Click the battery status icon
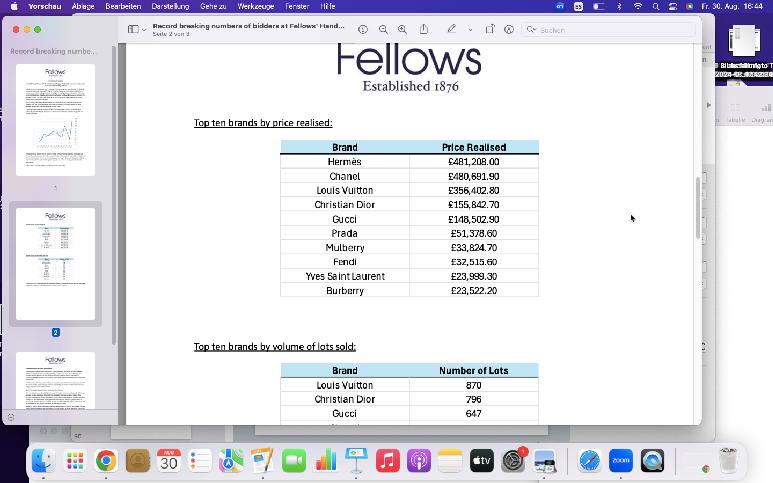Screen dimensions: 773x483 point(598,6)
